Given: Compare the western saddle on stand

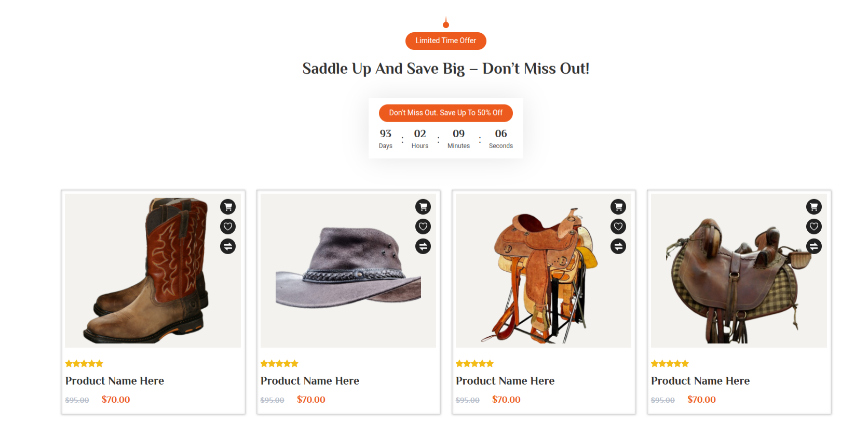Looking at the screenshot, I should point(618,246).
